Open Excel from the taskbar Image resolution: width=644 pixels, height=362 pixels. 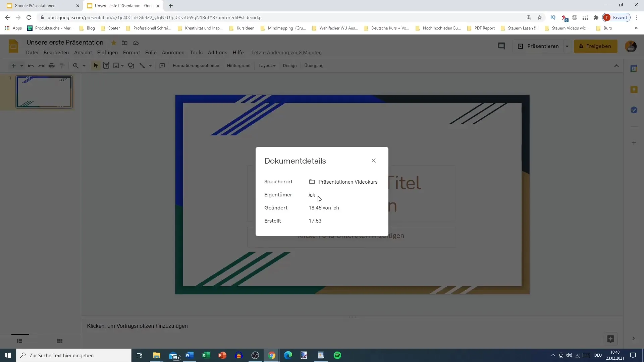[x=206, y=355]
